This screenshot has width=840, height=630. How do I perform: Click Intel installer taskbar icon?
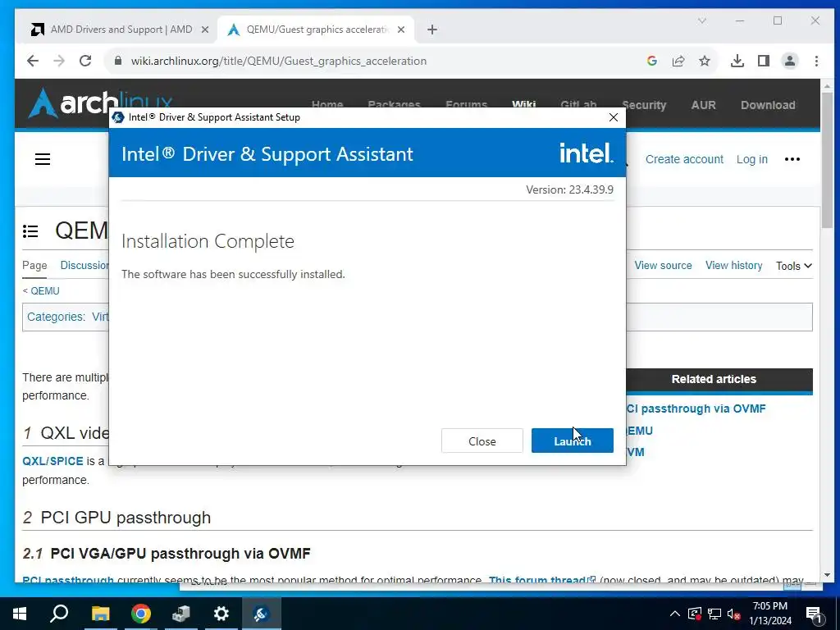[x=261, y=614]
